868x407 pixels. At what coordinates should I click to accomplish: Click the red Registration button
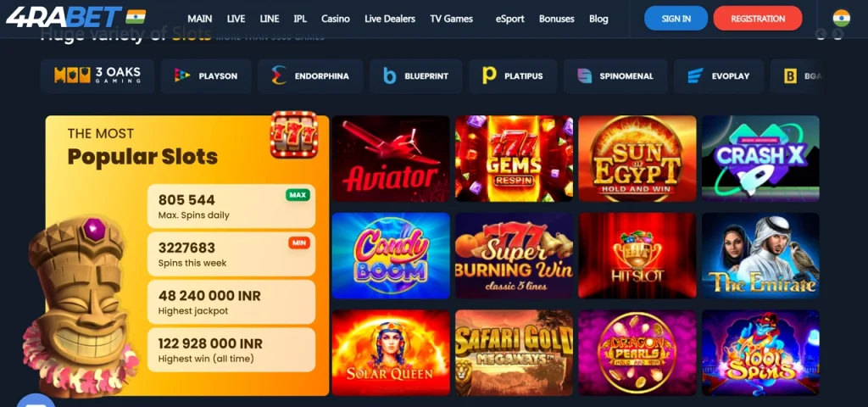(758, 19)
